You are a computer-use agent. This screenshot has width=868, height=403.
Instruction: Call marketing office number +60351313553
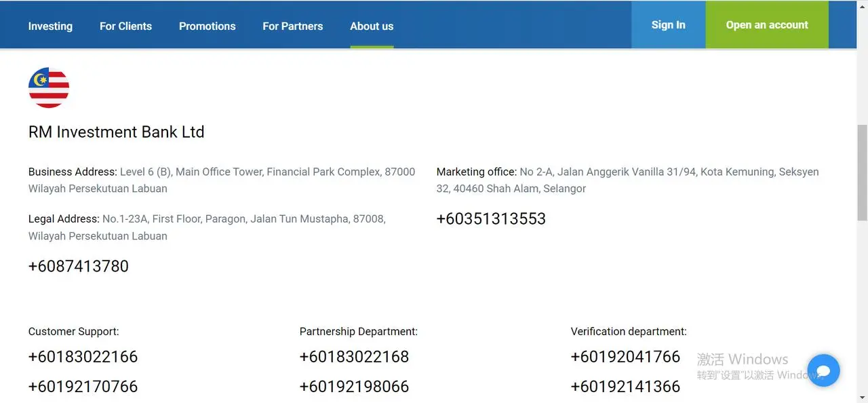click(491, 218)
